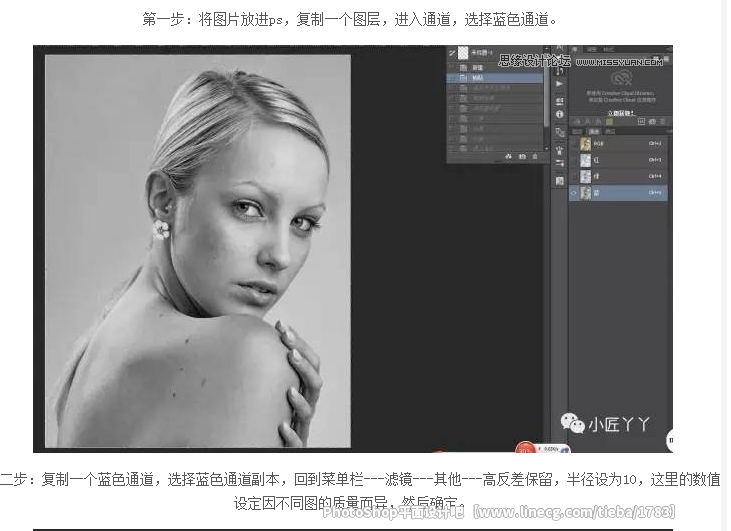Click create new document from state icon
This screenshot has height=531, width=731.
(x=508, y=157)
